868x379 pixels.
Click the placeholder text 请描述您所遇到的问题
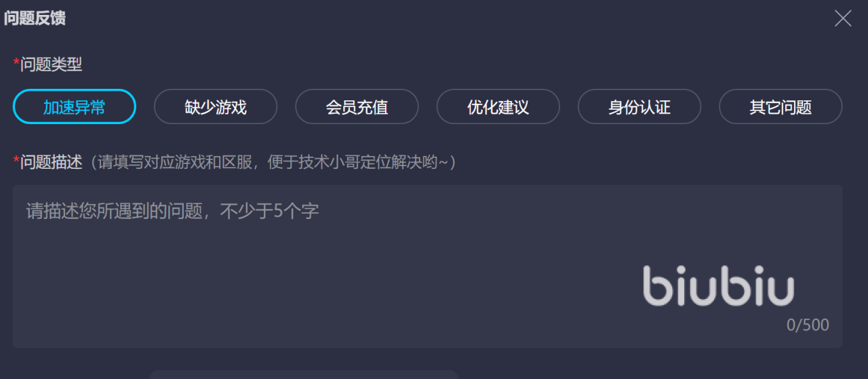(x=114, y=211)
